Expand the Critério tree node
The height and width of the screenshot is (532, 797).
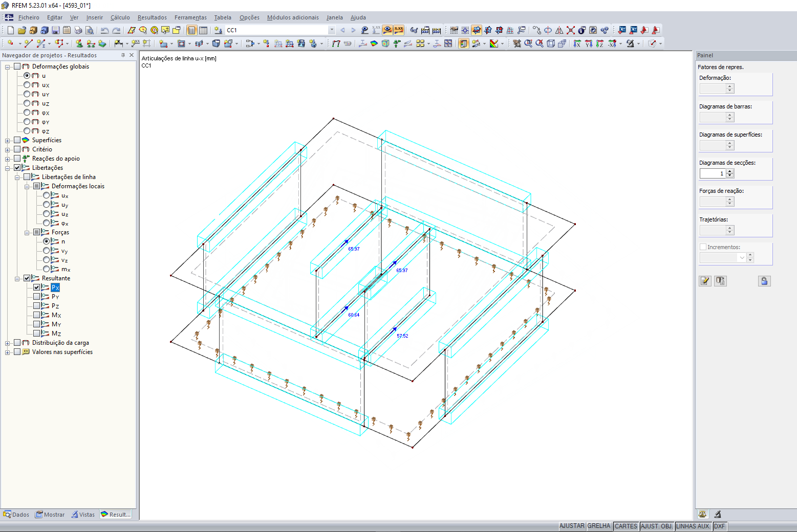point(8,149)
